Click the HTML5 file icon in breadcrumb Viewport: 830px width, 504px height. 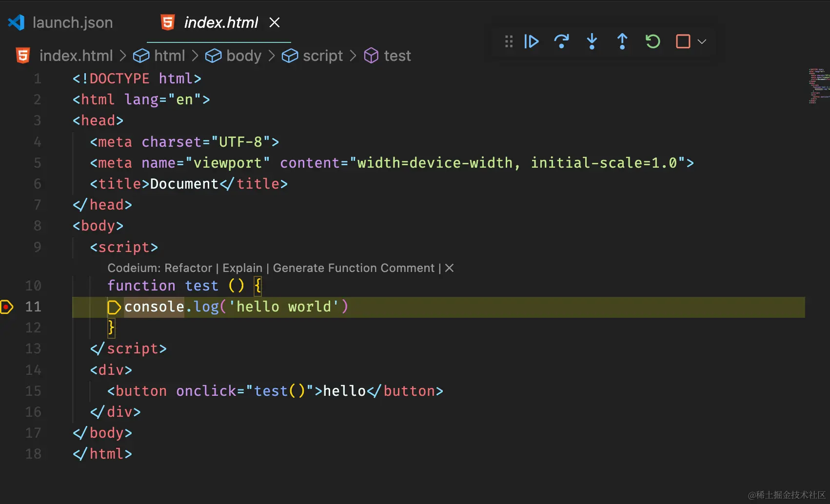23,56
